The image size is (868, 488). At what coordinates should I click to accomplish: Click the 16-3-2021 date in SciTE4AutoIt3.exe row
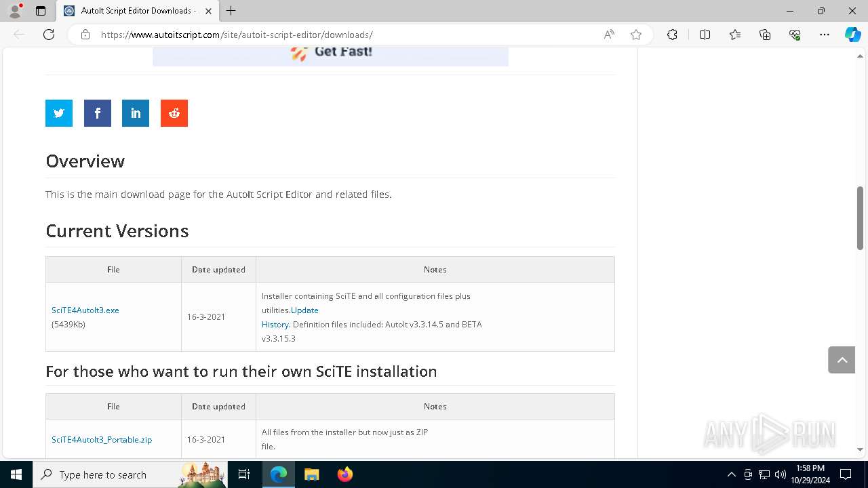[206, 317]
